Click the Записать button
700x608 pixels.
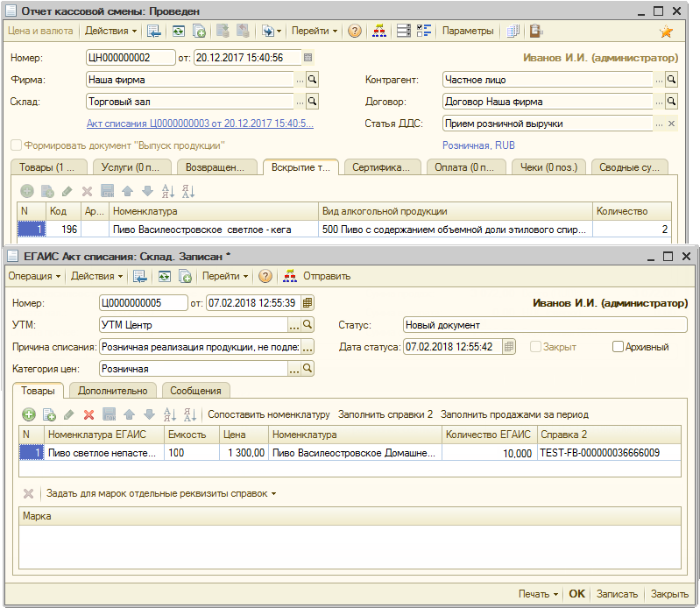point(617,594)
